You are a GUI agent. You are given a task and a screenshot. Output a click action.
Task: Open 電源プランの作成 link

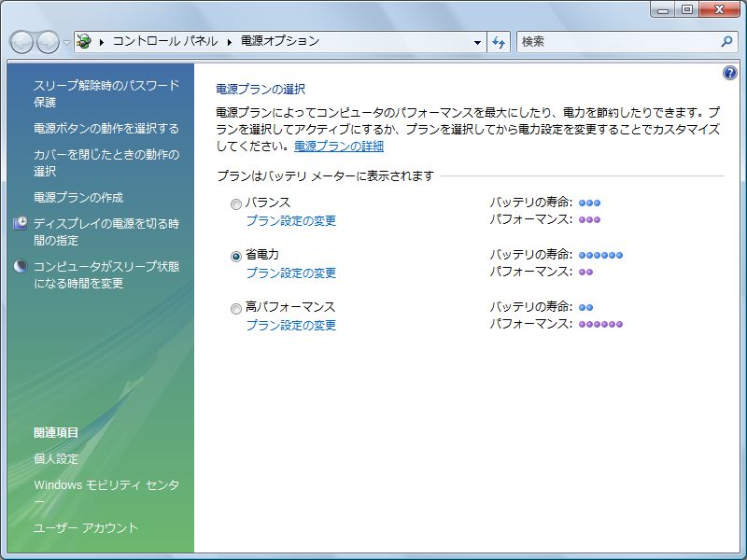78,197
